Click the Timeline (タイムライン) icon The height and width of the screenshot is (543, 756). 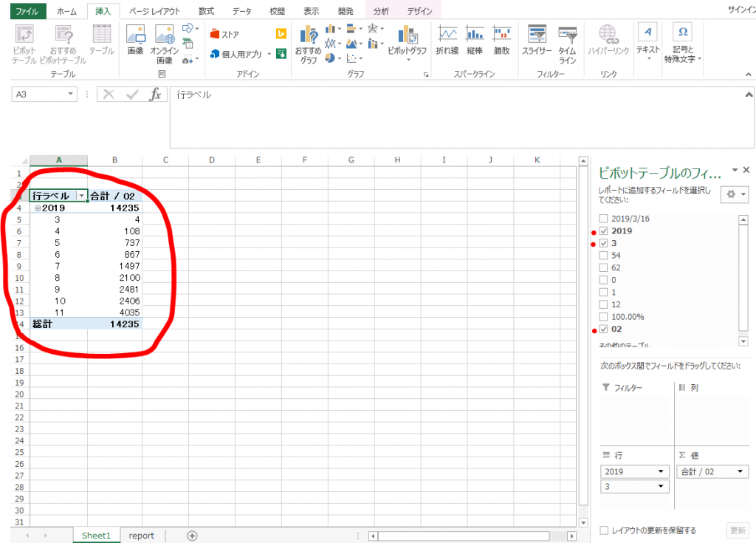[568, 44]
